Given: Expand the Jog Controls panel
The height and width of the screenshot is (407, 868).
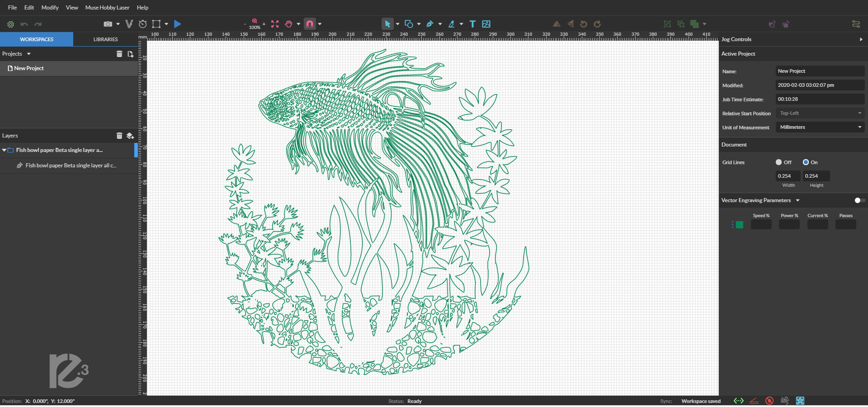Looking at the screenshot, I should point(861,39).
